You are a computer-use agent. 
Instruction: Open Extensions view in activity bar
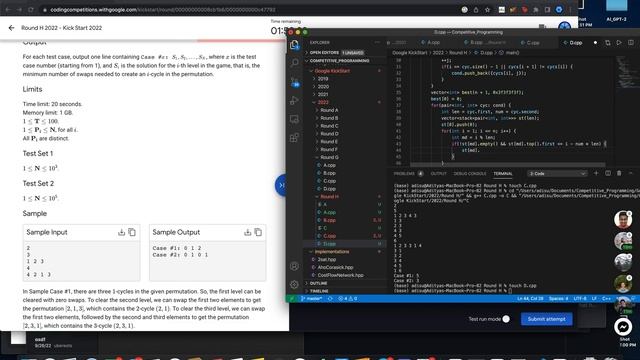point(294,138)
